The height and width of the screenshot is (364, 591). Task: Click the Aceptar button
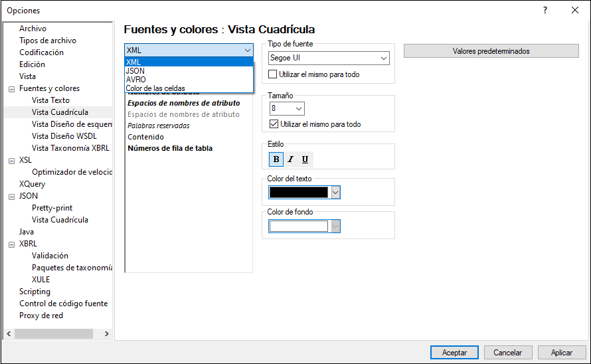[x=454, y=352]
